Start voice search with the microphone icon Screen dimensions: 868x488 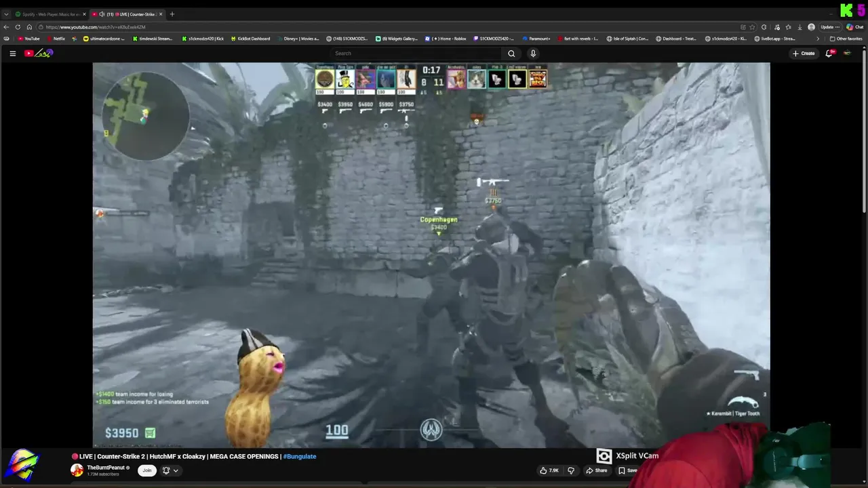tap(533, 54)
